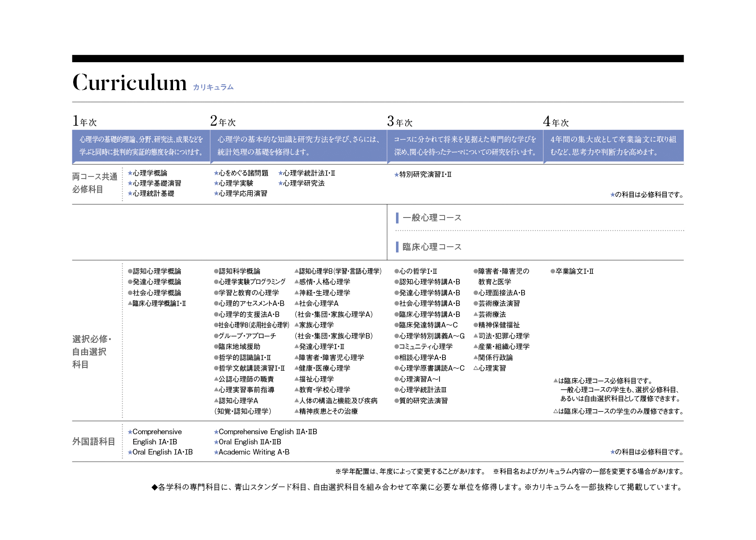This screenshot has width=756, height=540.
Task: Click 質的研究法演習 course
Action: [x=421, y=401]
